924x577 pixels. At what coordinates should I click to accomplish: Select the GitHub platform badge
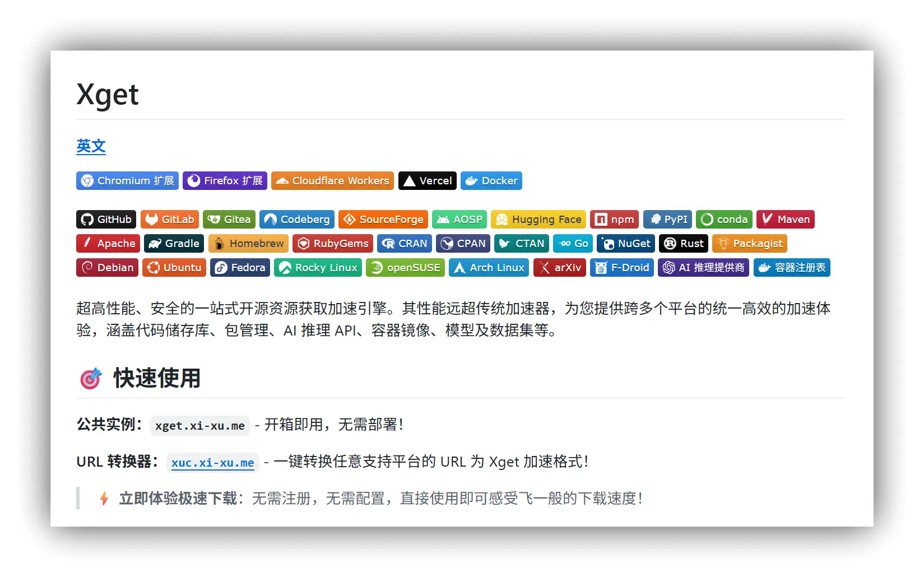click(106, 220)
